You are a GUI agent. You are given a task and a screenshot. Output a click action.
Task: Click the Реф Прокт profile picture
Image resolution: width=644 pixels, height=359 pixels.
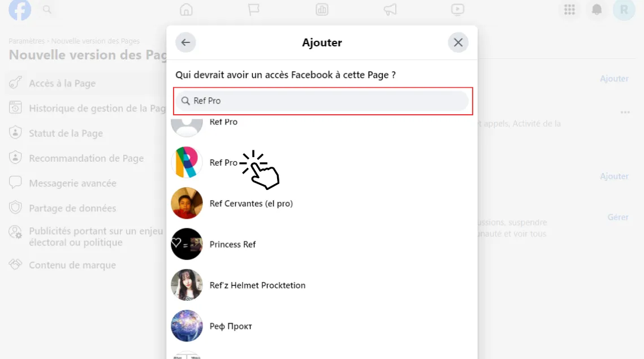coord(187,326)
